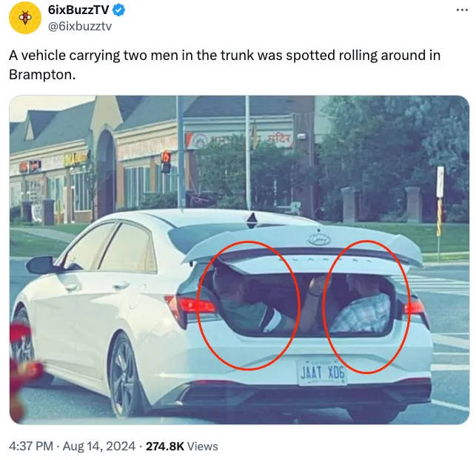Image resolution: width=476 pixels, height=460 pixels.
Task: Open the 4:37 PM timestamp link
Action: 31,446
